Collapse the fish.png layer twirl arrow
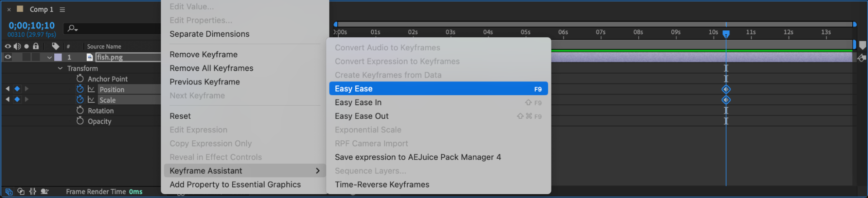 pos(50,57)
